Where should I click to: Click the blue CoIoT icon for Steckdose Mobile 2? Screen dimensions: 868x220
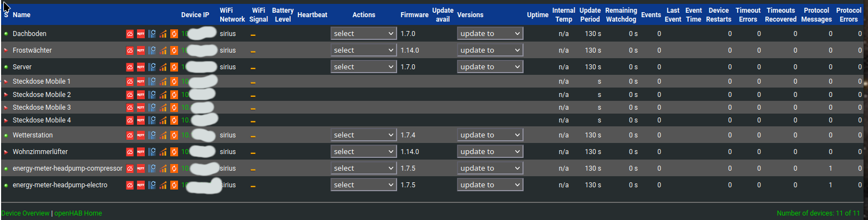[x=152, y=95]
